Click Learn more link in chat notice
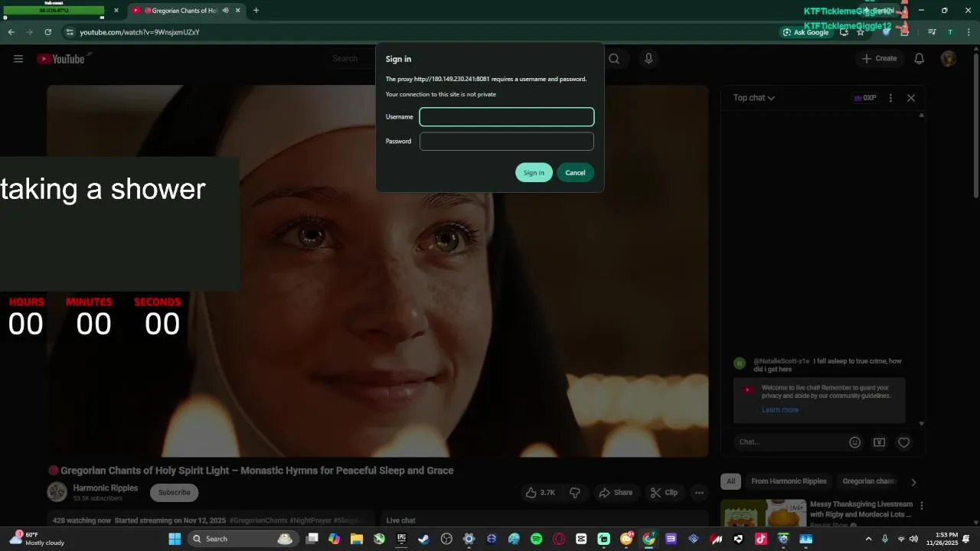Image resolution: width=980 pixels, height=551 pixels. 780,410
